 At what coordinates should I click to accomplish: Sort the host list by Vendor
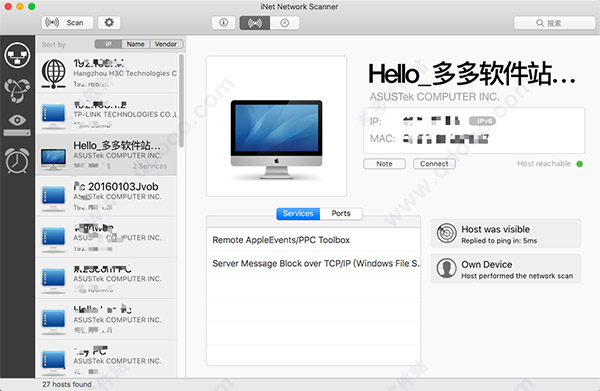pyautogui.click(x=166, y=44)
